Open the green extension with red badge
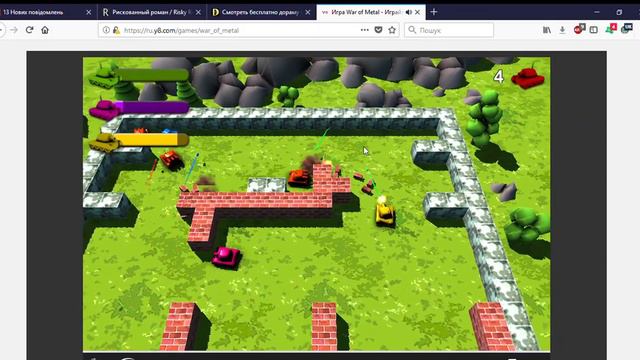640x360 pixels. pyautogui.click(x=611, y=29)
